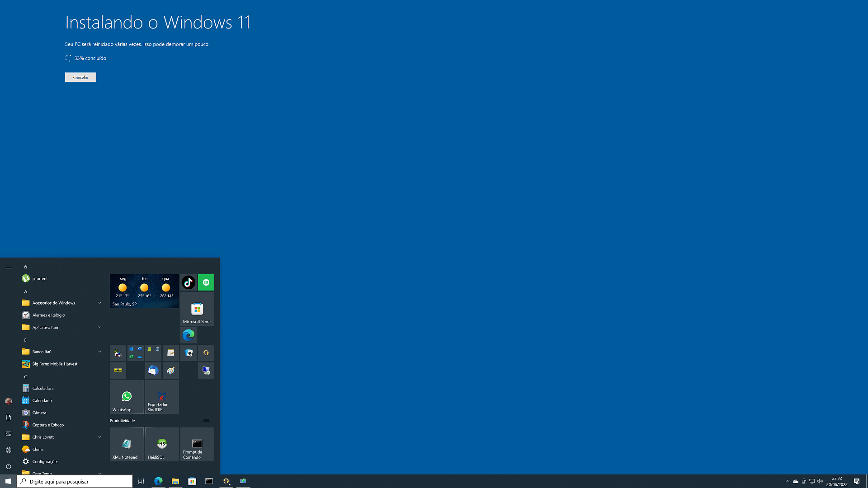The image size is (868, 488).
Task: Launch µTorrent from the app list
Action: point(40,279)
